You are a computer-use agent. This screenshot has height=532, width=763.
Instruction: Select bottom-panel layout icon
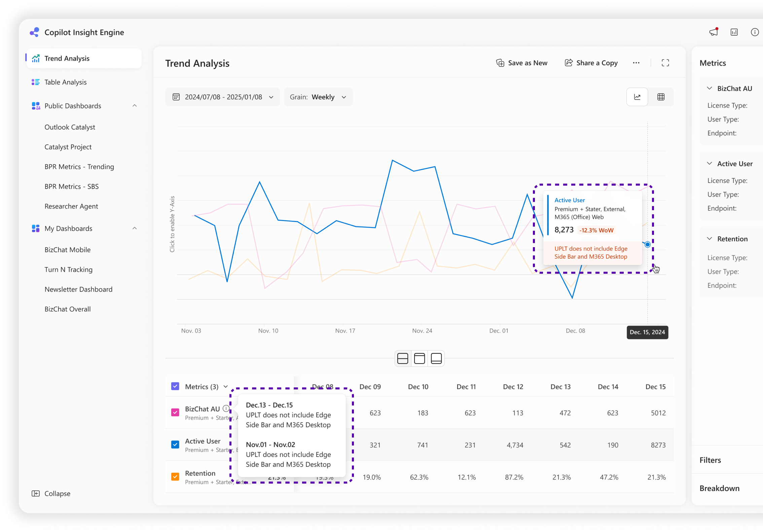[x=436, y=358]
